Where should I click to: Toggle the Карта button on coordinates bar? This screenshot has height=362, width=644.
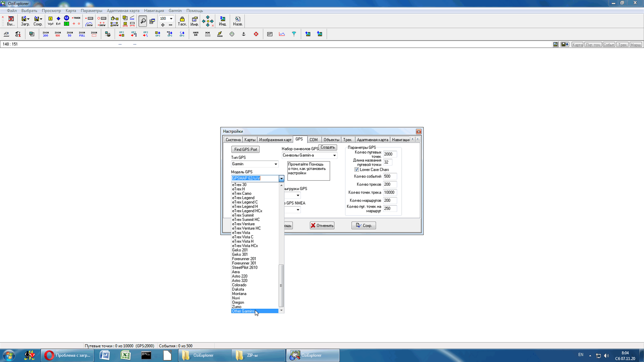click(x=577, y=45)
